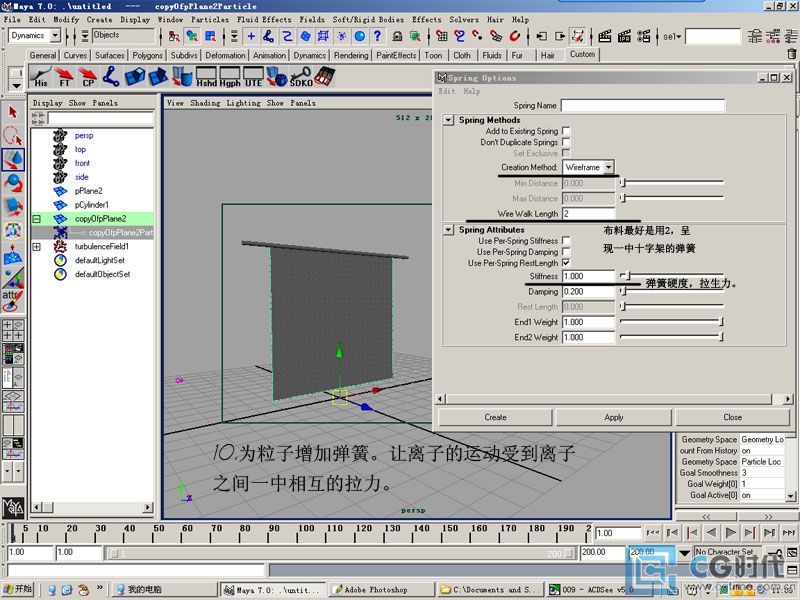Click Apply in Spring Options
This screenshot has height=600, width=800.
tap(613, 417)
